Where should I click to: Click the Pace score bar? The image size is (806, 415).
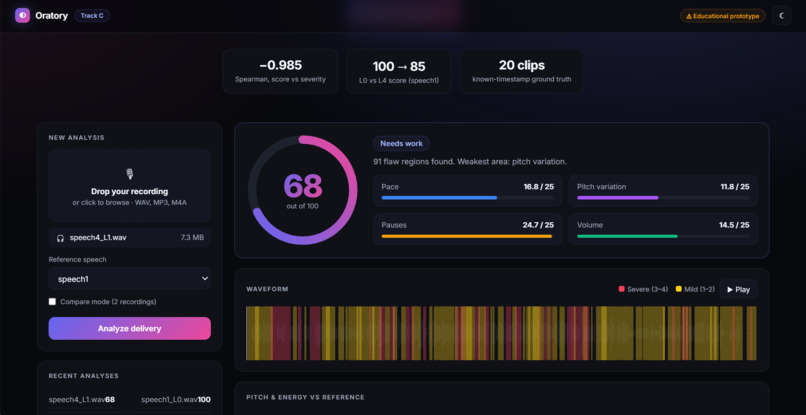point(467,197)
